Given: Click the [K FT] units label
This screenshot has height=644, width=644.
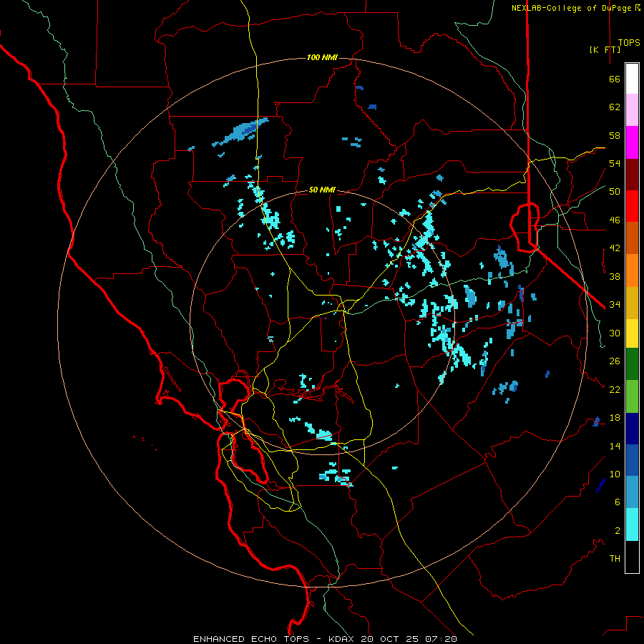Looking at the screenshot, I should 605,49.
